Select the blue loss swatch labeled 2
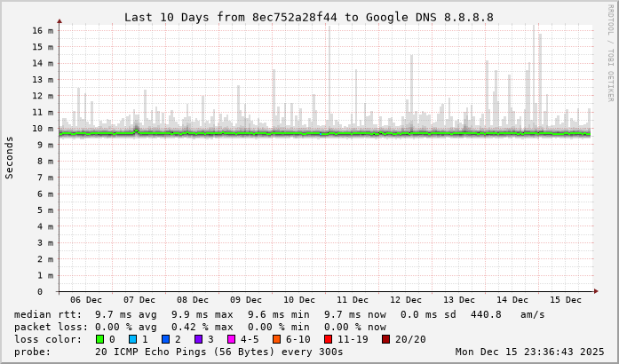Image resolution: width=619 pixels, height=364 pixels. [x=165, y=339]
